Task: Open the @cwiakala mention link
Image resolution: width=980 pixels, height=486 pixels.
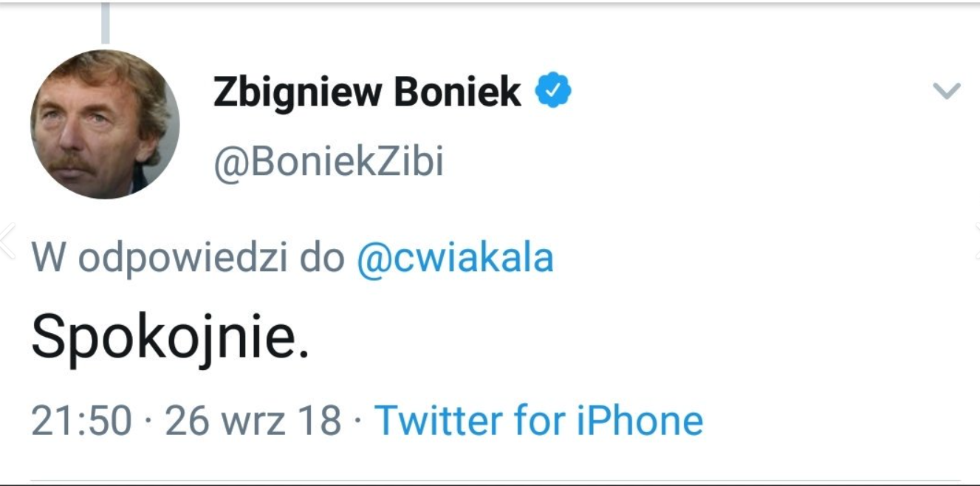Action: [455, 259]
